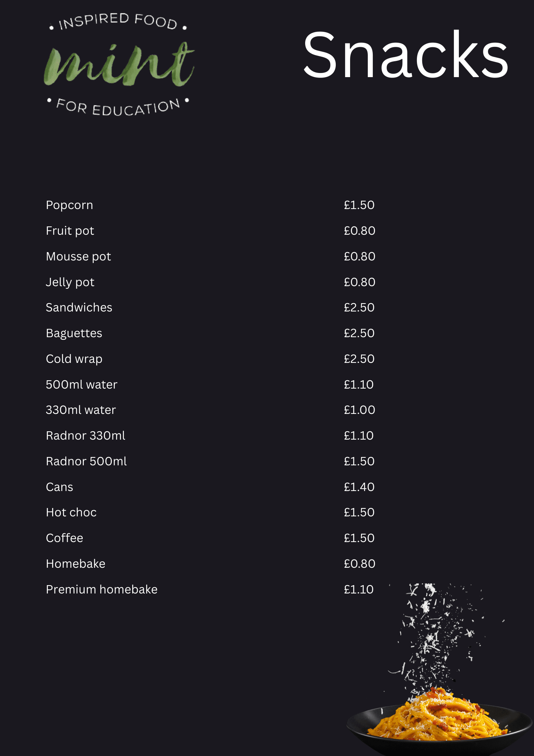This screenshot has height=756, width=534.
Task: Click the Jelly pot price £0.80
Action: (x=360, y=282)
